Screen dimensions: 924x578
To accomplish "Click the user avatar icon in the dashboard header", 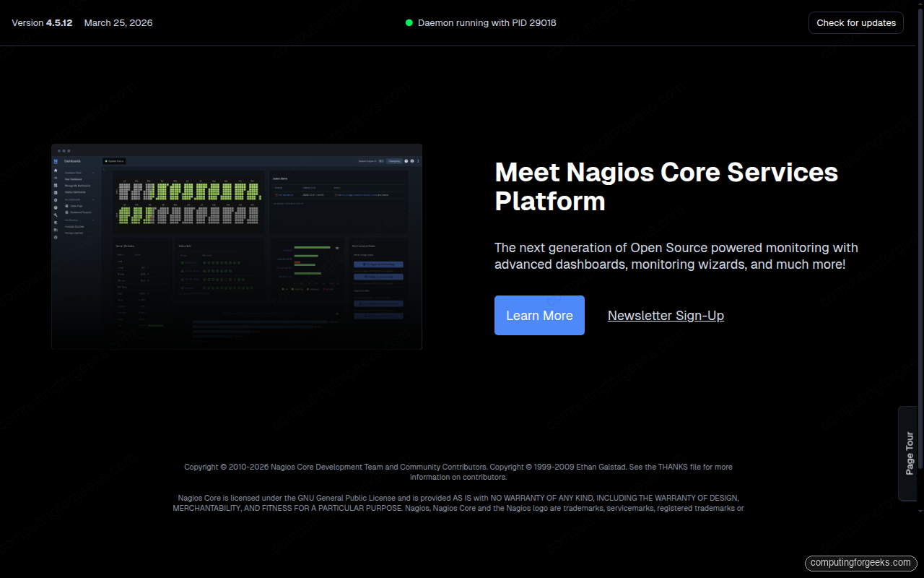I will [x=411, y=161].
